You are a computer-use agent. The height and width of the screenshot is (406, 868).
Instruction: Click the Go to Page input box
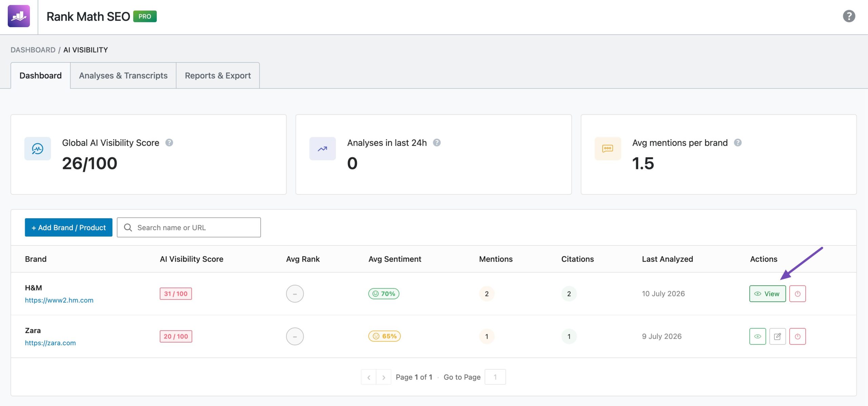pyautogui.click(x=495, y=377)
